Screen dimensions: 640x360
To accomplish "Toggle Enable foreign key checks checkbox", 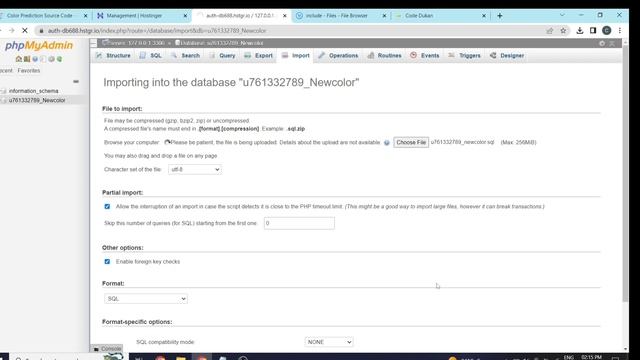I will click(x=107, y=262).
